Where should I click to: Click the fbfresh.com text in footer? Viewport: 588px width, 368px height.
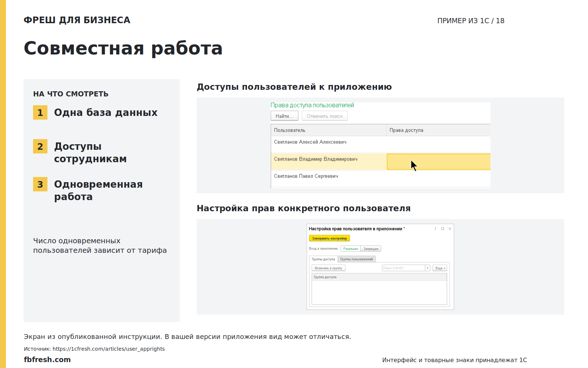47,360
